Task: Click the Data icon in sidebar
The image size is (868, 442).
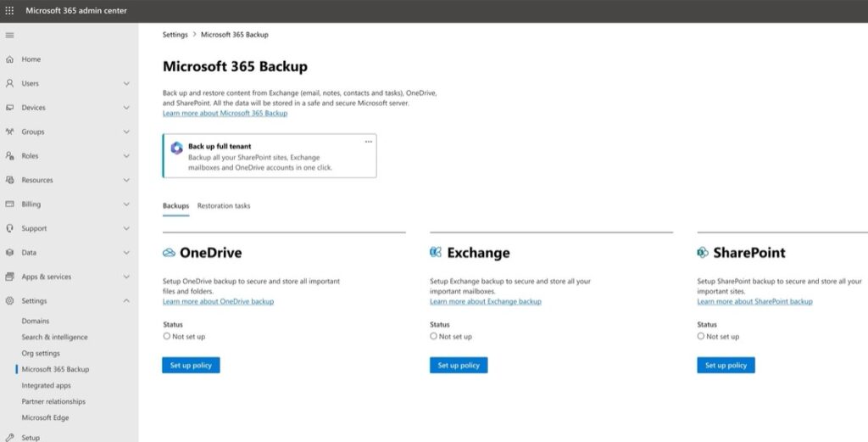Action: point(9,253)
